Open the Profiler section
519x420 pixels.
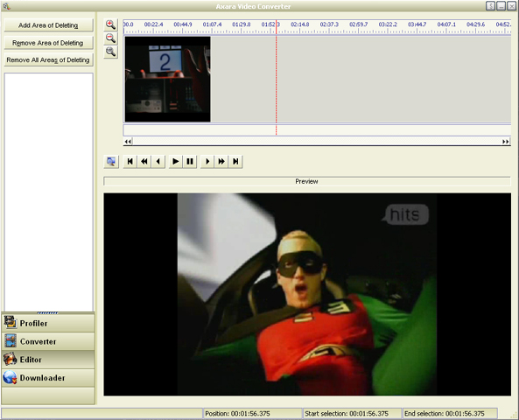coord(48,323)
